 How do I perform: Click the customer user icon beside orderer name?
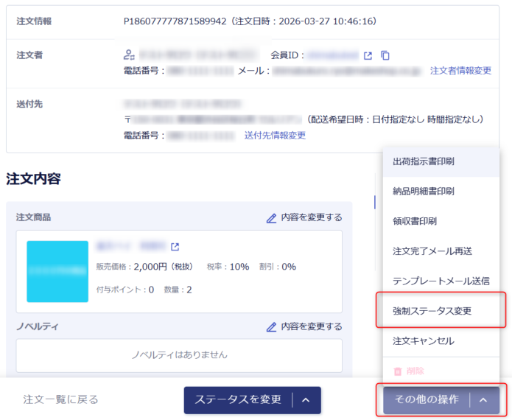[129, 55]
